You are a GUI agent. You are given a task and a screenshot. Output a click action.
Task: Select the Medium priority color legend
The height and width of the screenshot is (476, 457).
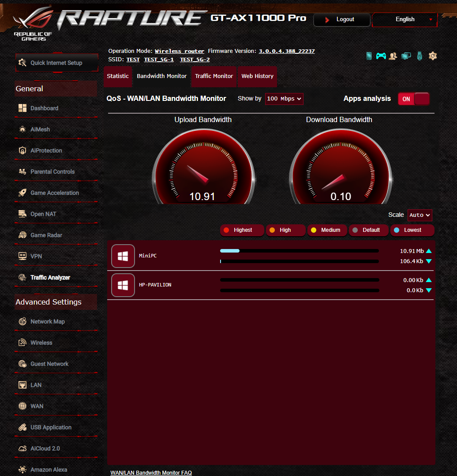[x=328, y=230]
